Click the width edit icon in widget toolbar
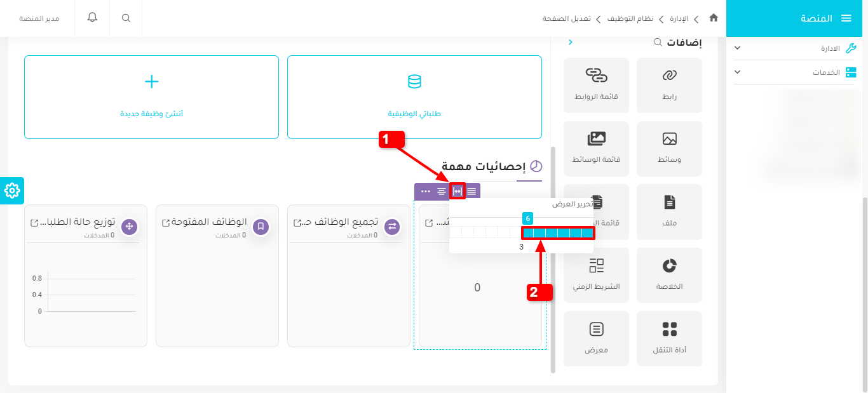Screen dimensions: 868x393 457,191
